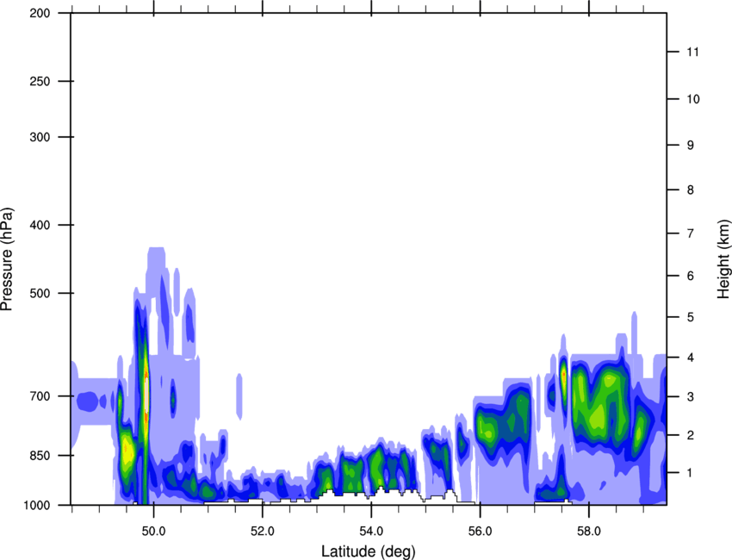Select the 7 km height tick label
The height and width of the screenshot is (560, 732).
(691, 233)
